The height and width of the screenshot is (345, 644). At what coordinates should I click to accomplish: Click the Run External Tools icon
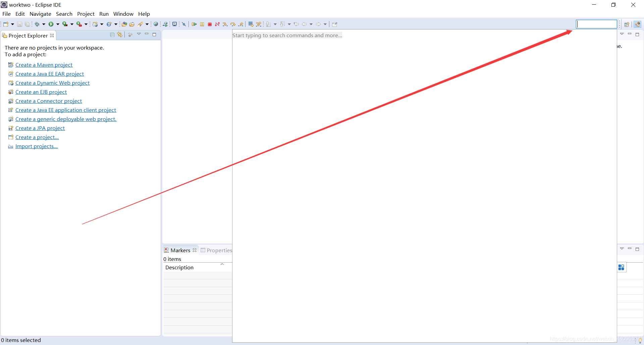point(79,24)
